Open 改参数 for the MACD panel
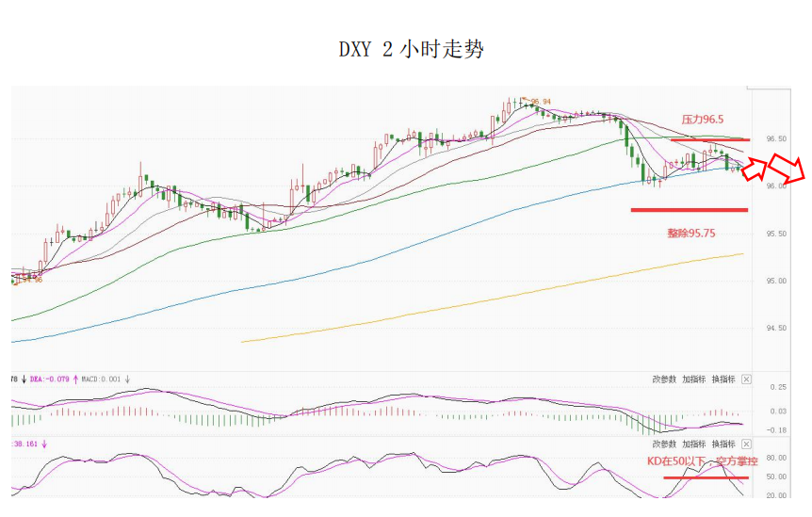The image size is (812, 517). 664,380
